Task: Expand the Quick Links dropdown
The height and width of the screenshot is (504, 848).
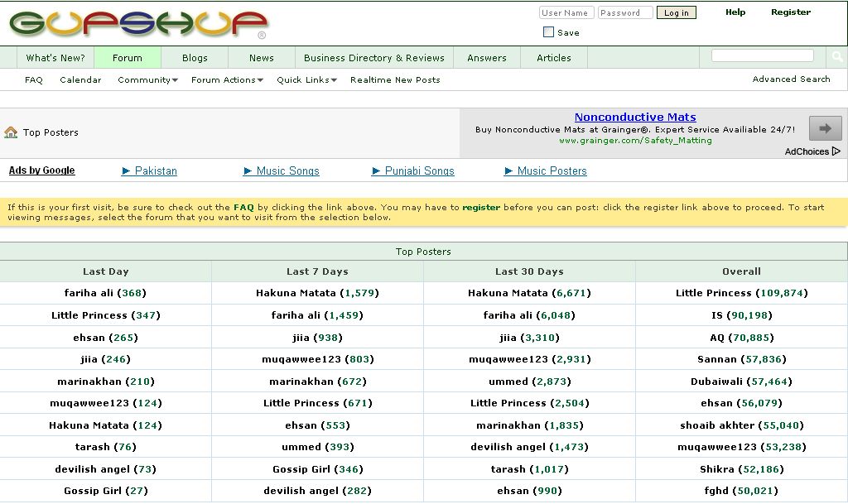Action: (306, 80)
